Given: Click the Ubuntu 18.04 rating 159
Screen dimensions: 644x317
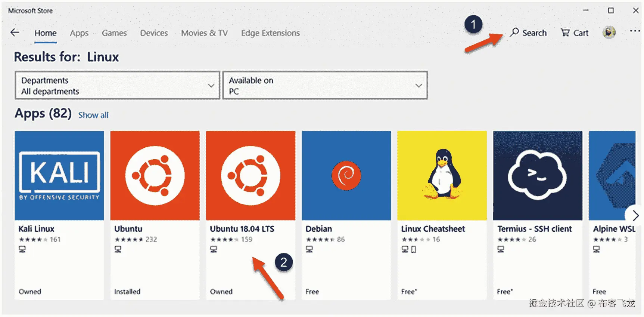Looking at the screenshot, I should (x=231, y=239).
